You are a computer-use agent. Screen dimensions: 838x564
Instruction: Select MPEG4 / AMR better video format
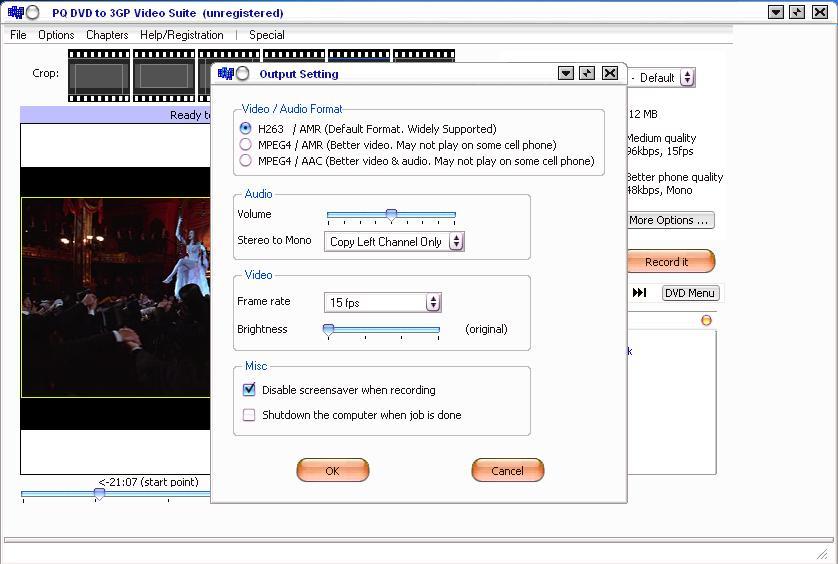pyautogui.click(x=245, y=145)
